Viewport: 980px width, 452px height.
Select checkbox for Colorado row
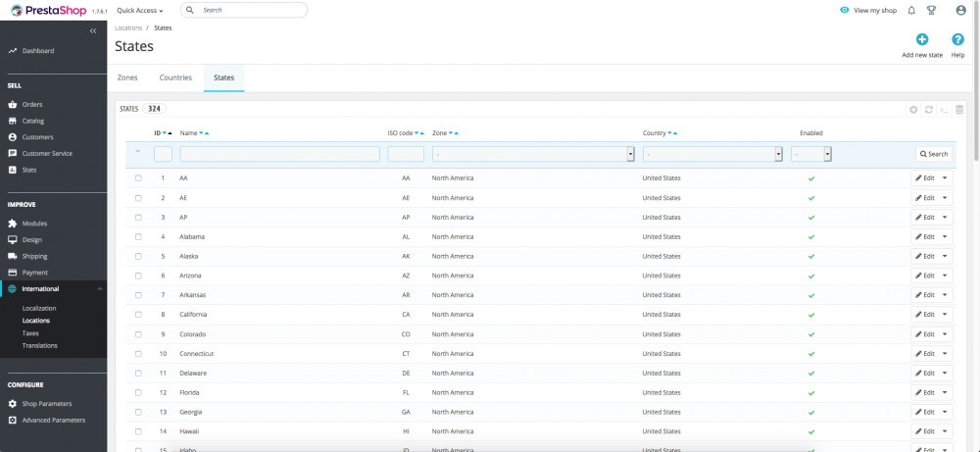[x=138, y=333]
